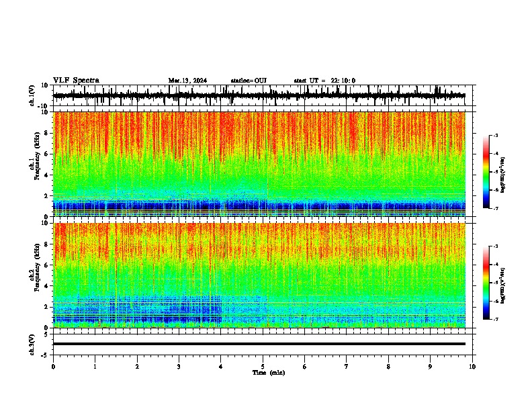Image resolution: width=532 pixels, height=411 pixels.
Task: Click the time axis tick label "2"
Action: click(x=137, y=367)
